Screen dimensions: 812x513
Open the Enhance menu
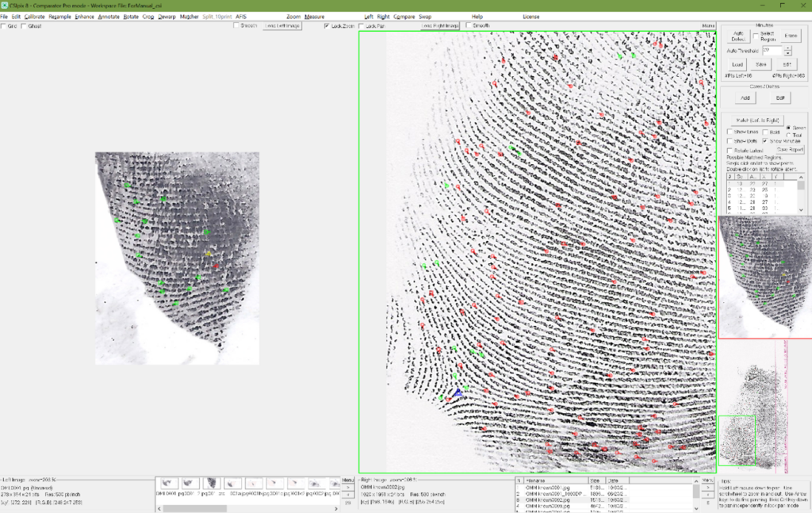84,17
